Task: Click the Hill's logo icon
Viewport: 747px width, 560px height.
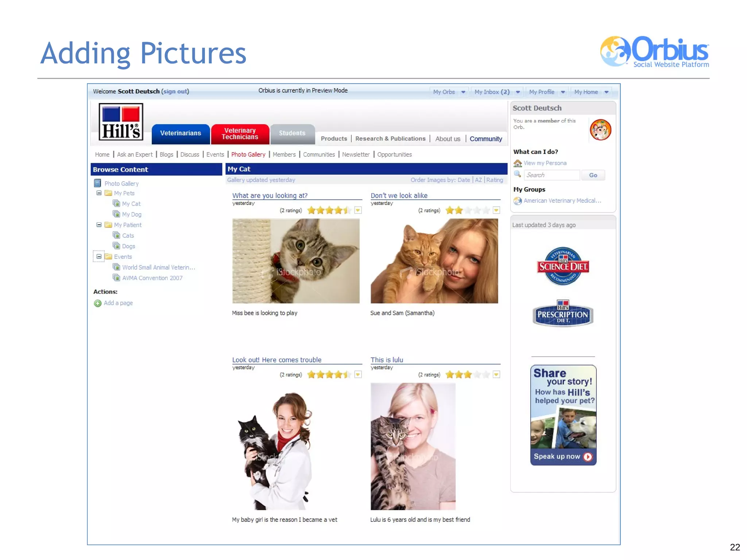Action: [x=121, y=122]
